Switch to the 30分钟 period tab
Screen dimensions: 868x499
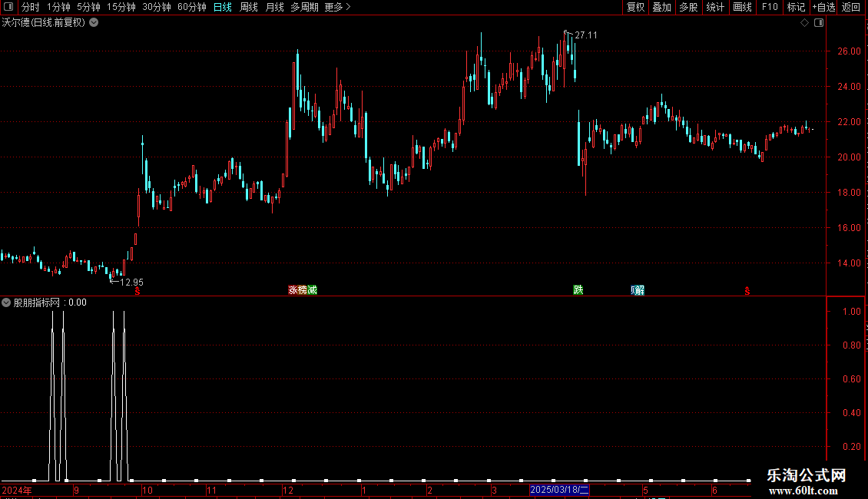pos(157,7)
